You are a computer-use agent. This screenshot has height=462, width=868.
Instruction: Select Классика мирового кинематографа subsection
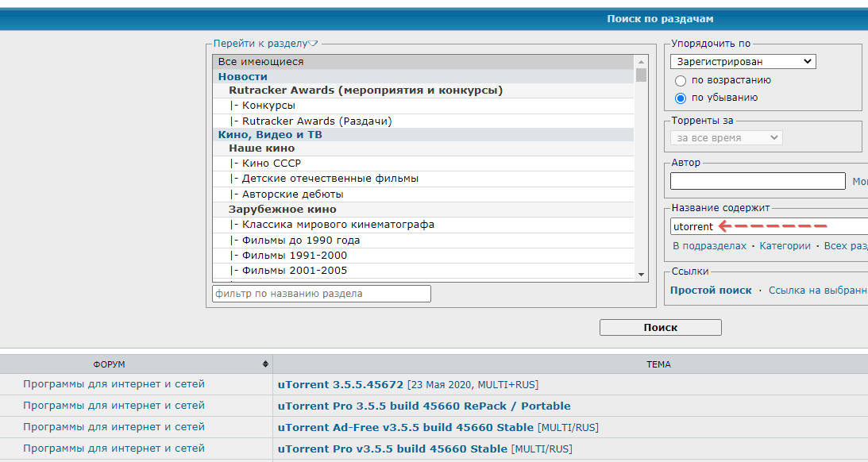423,225
